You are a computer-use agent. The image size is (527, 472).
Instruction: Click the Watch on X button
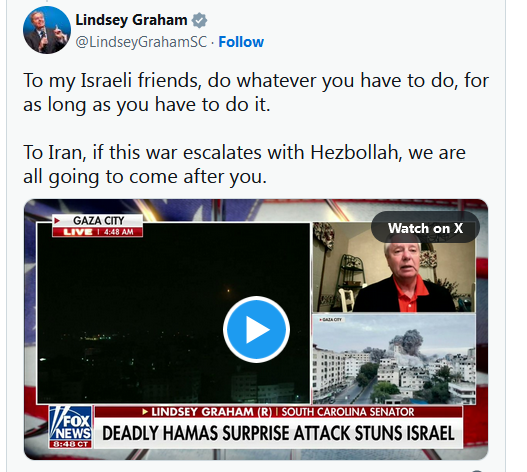pyautogui.click(x=425, y=228)
